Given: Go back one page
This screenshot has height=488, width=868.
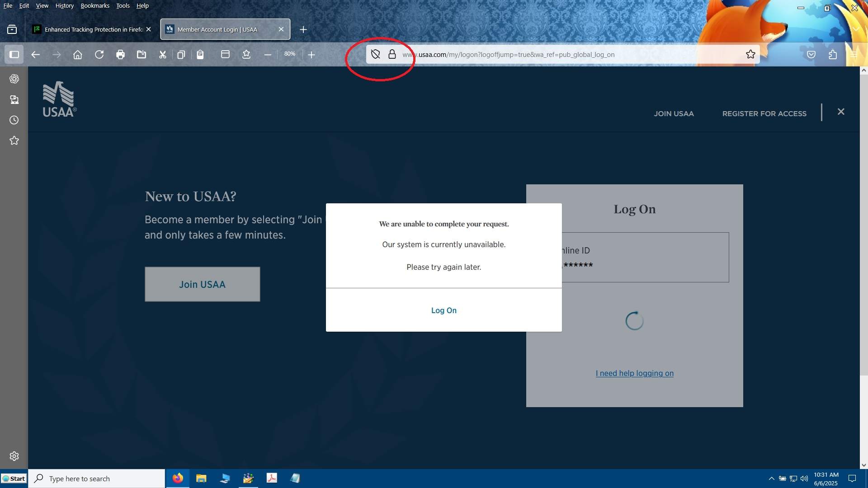Looking at the screenshot, I should coord(35,55).
